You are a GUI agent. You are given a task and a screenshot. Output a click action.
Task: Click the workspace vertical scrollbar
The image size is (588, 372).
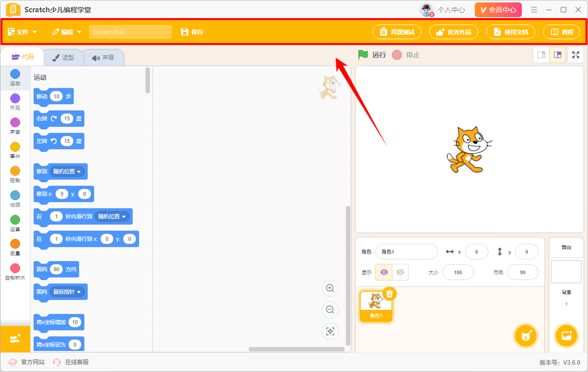coord(348,275)
